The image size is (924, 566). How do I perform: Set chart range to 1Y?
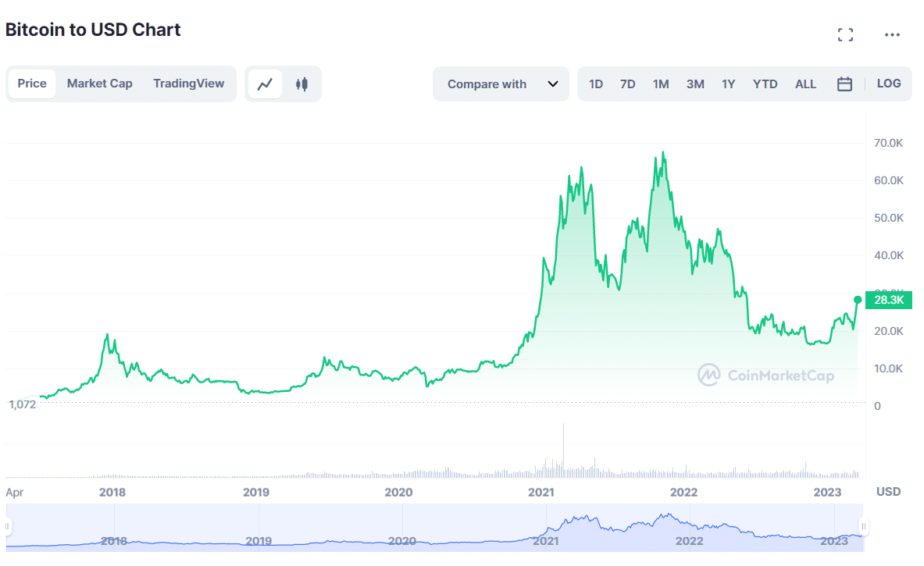click(x=729, y=84)
